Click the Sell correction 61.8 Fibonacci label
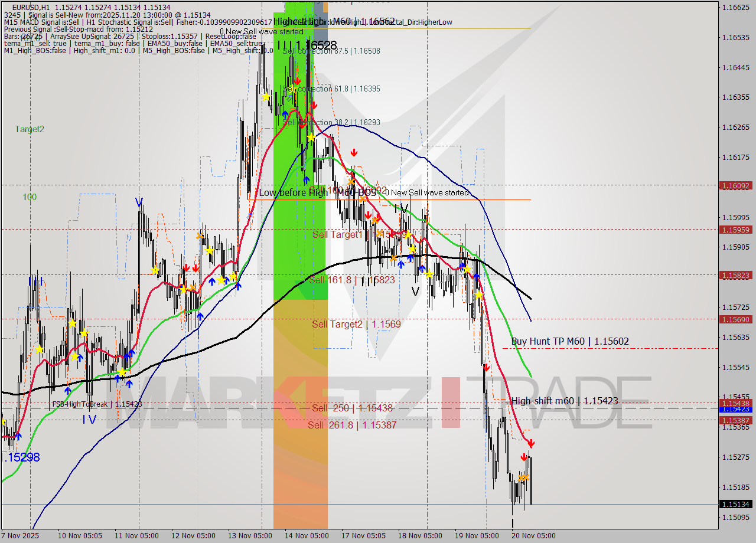This screenshot has height=543, width=756. click(331, 89)
